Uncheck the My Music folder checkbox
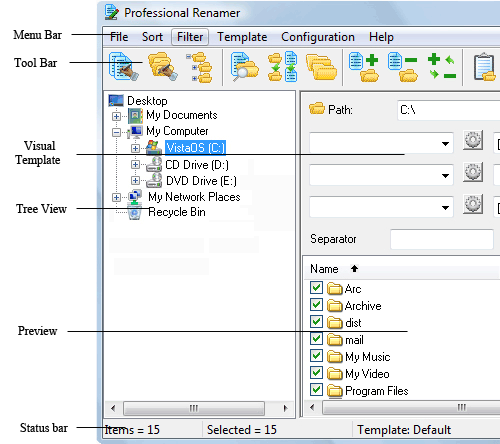Screen dimensions: 500x444 pos(316,356)
